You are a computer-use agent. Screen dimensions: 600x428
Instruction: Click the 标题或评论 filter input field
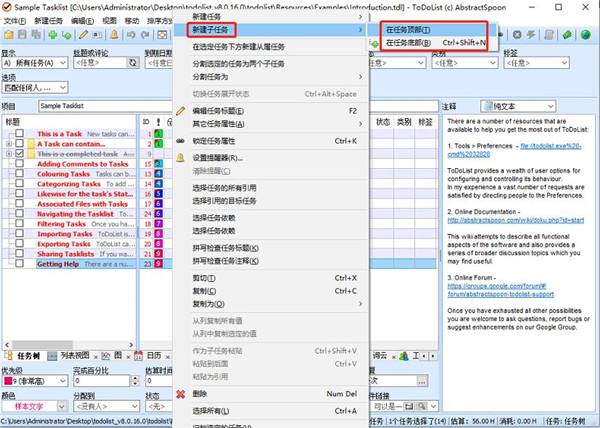tap(100, 63)
